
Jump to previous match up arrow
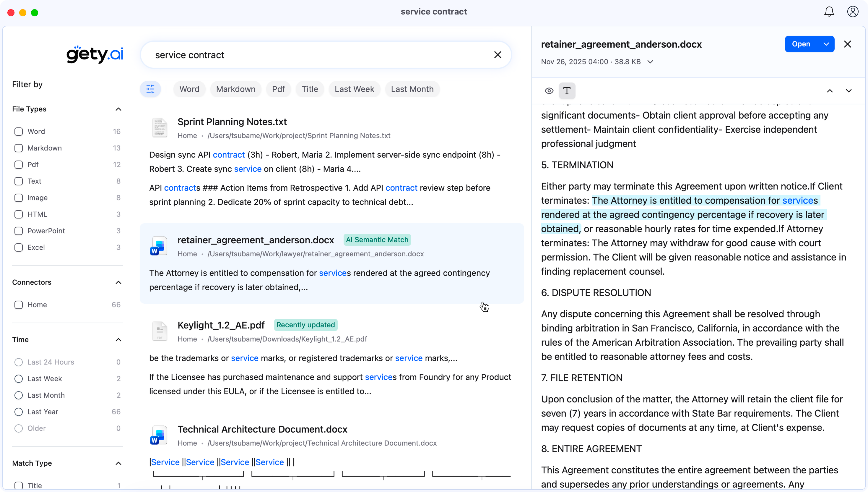pyautogui.click(x=830, y=91)
